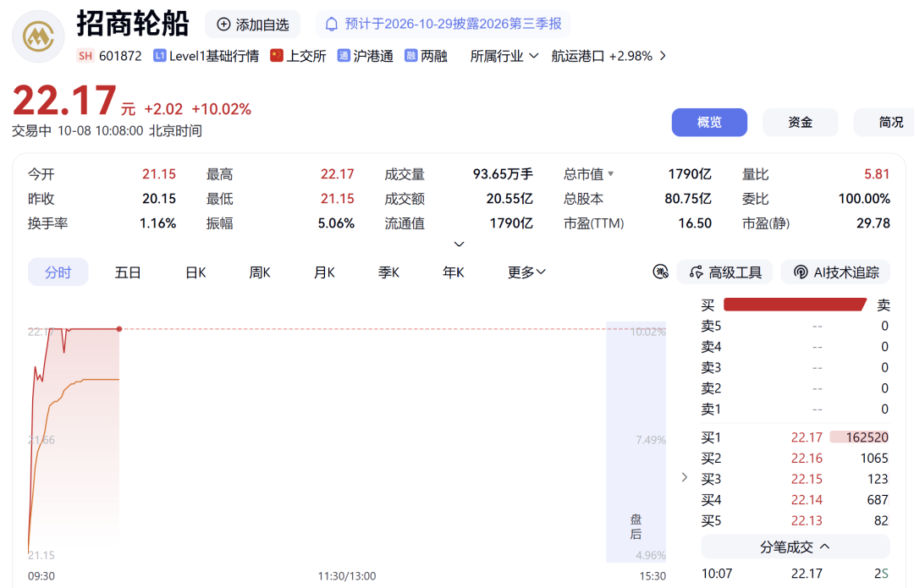Switch to the 日K chart tab
The width and height of the screenshot is (914, 588).
point(195,272)
